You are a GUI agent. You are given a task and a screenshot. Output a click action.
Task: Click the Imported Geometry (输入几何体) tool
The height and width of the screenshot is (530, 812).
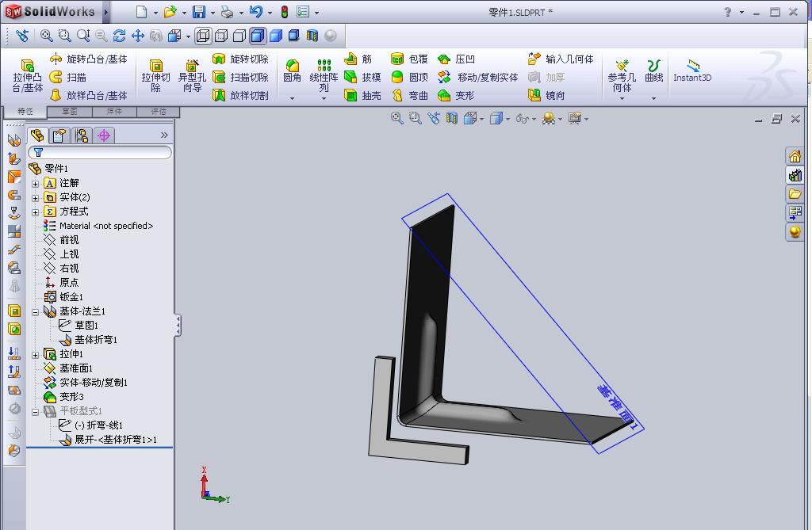[561, 59]
